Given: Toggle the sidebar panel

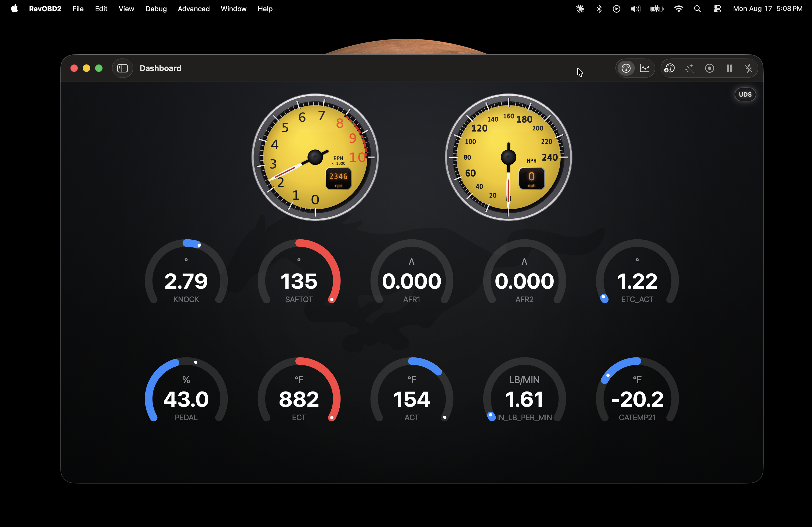Looking at the screenshot, I should (122, 68).
